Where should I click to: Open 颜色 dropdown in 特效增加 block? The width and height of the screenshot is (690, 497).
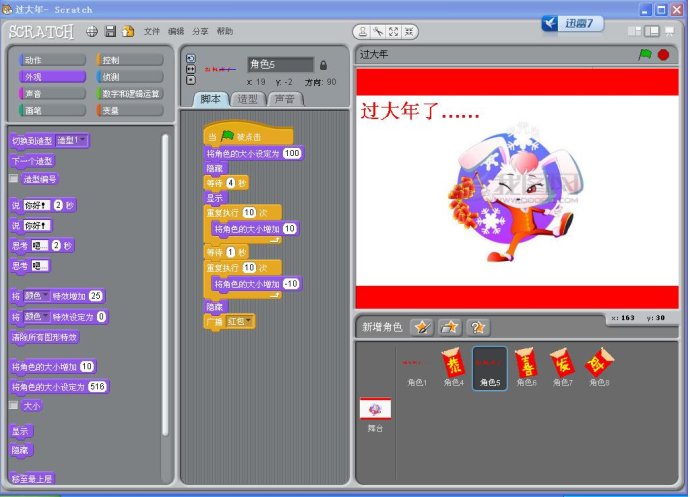36,296
